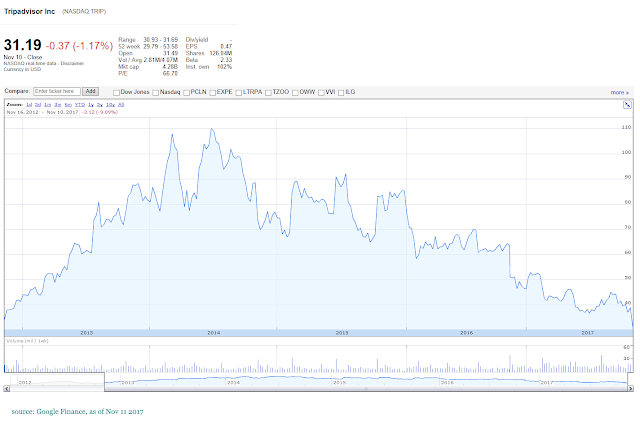Image resolution: width=640 pixels, height=422 pixels.
Task: Tick the VVI comparison checkbox
Action: [x=321, y=93]
